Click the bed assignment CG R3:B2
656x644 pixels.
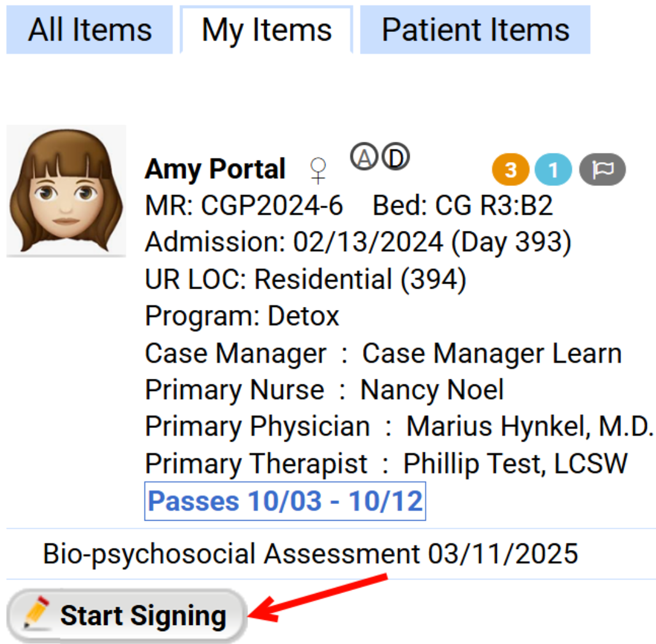[491, 206]
